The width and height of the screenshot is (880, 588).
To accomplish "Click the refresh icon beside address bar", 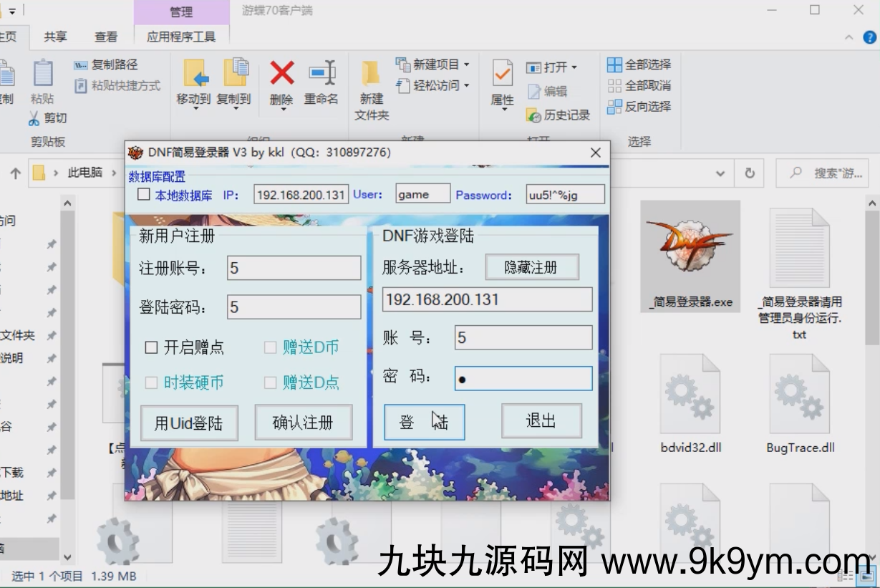I will tap(750, 173).
